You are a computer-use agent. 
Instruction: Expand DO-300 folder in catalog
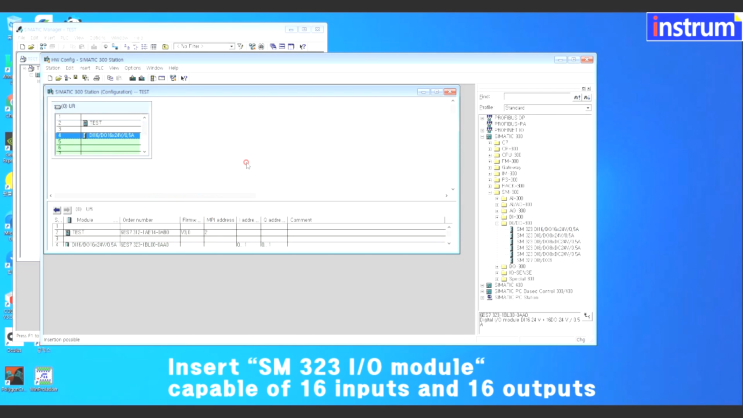pos(497,267)
